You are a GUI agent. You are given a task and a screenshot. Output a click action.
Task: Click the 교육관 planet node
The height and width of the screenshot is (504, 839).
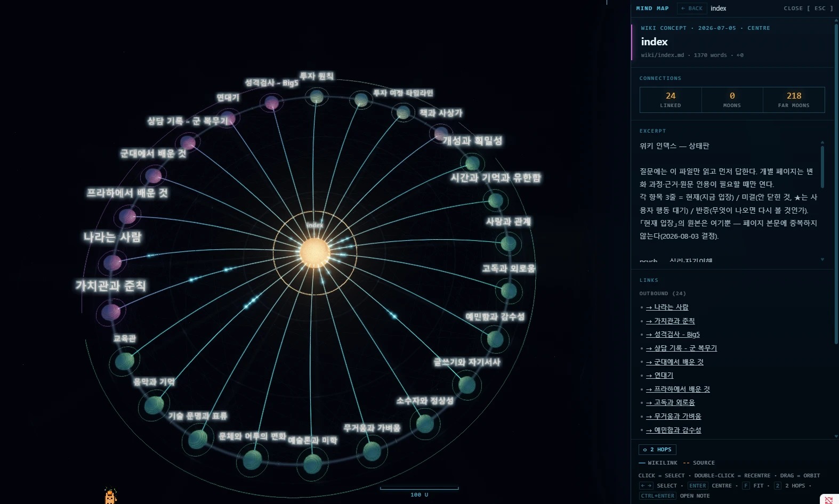(x=125, y=361)
